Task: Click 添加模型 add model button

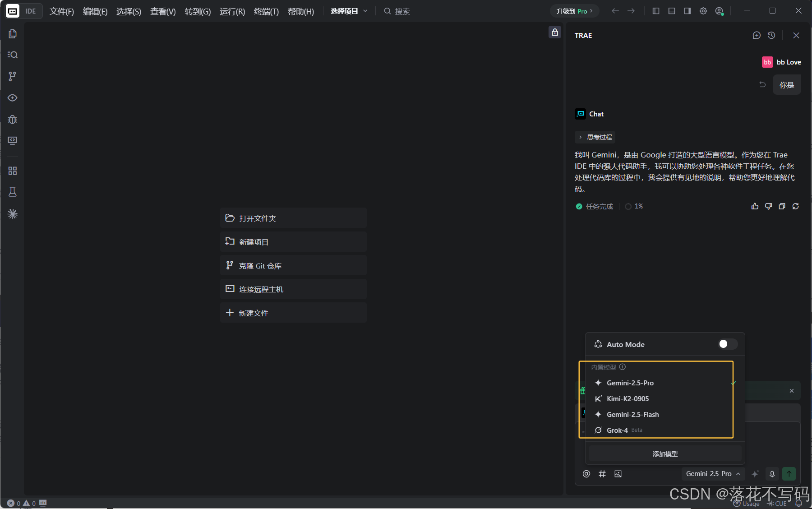Action: pos(665,454)
